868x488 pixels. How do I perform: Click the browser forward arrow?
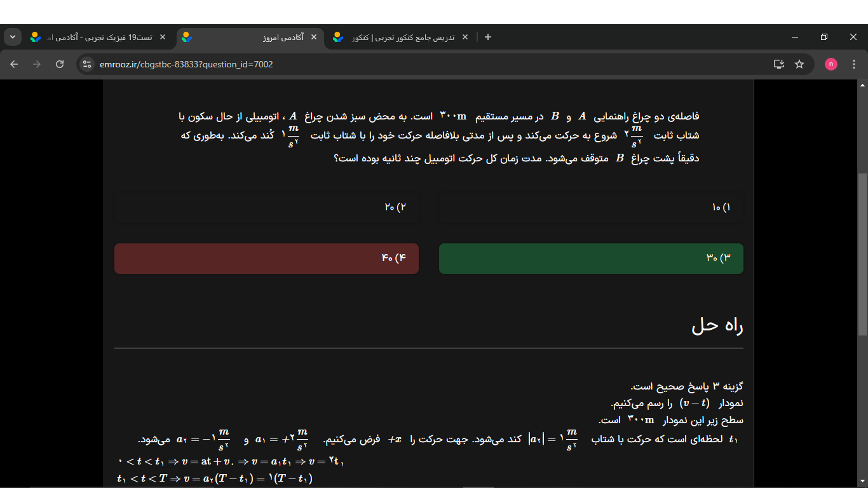pos(37,64)
